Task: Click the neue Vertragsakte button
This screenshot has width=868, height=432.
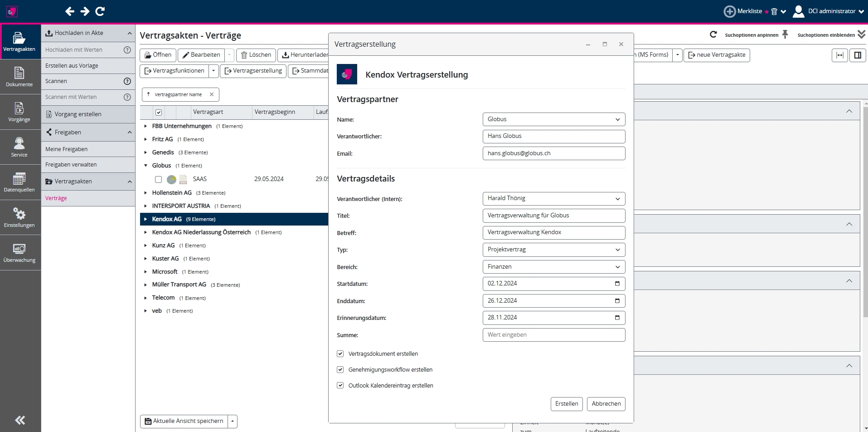Action: click(x=717, y=55)
